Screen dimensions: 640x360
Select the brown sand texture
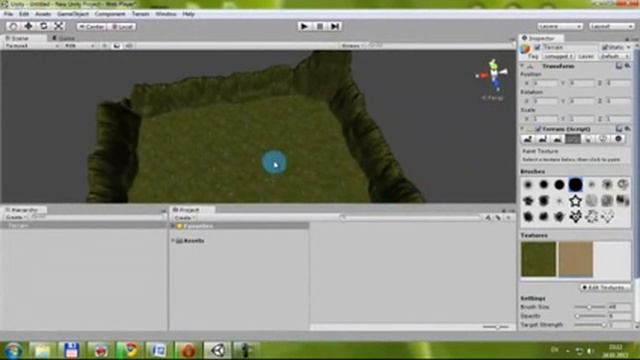pos(576,259)
